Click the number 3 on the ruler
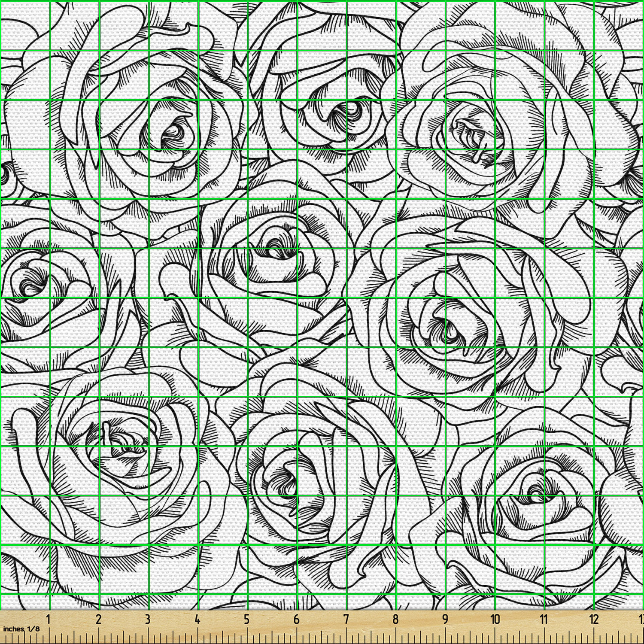Screen dimensions: 644x644 [x=148, y=619]
